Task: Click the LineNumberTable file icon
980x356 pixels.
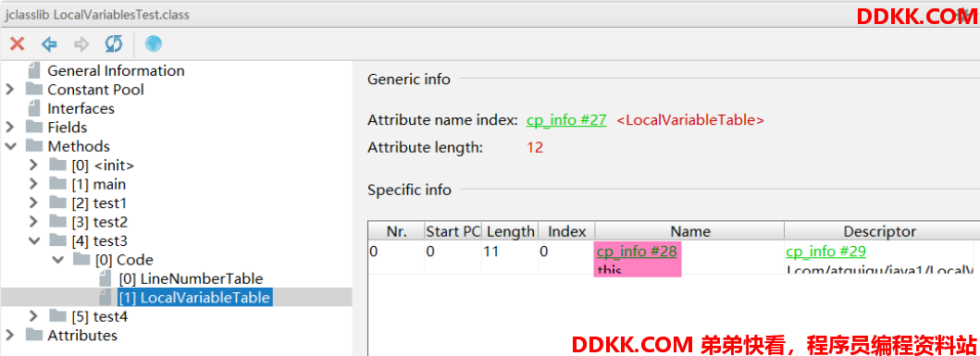Action: [105, 278]
